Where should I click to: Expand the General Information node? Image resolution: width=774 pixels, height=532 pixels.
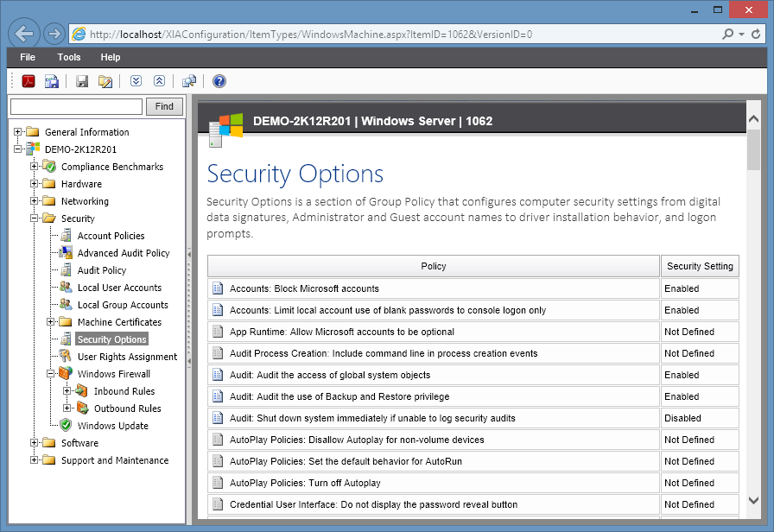[18, 132]
